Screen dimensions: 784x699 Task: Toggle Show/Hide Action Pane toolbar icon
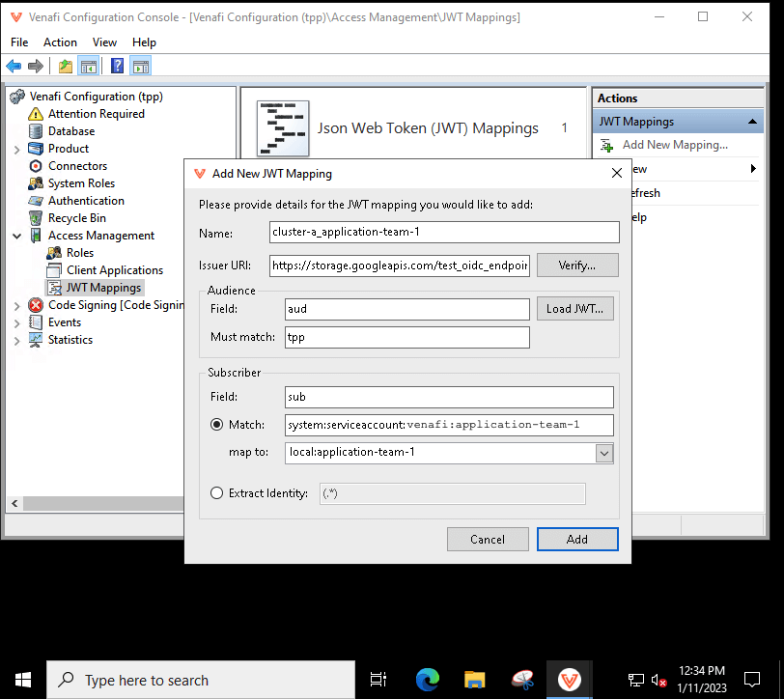coord(141,66)
